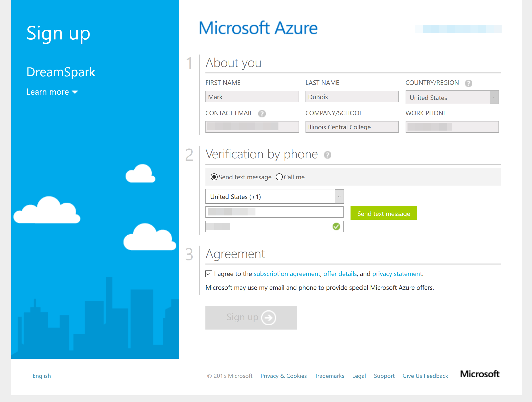
Task: Open the Country/Region dropdown
Action: 452,97
